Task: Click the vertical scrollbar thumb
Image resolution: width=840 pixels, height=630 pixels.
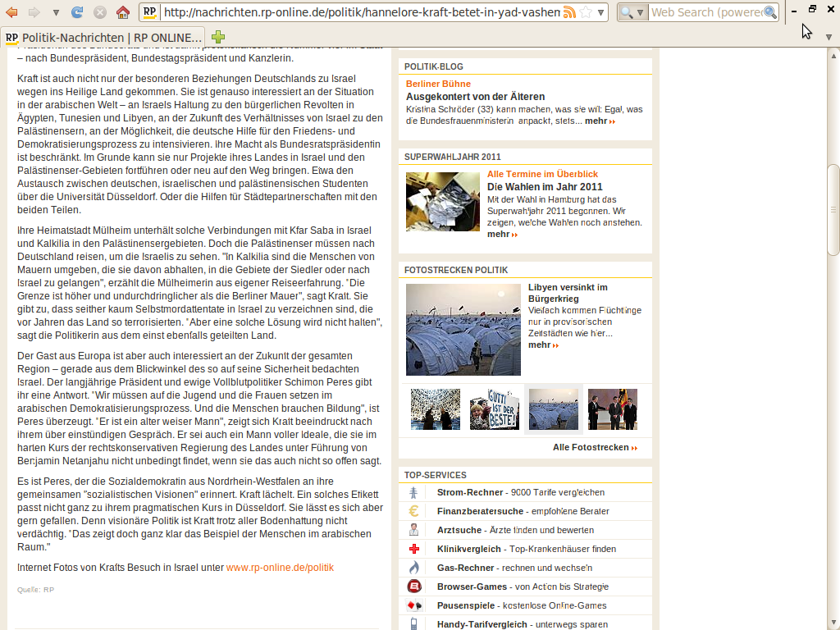Action: point(833,209)
